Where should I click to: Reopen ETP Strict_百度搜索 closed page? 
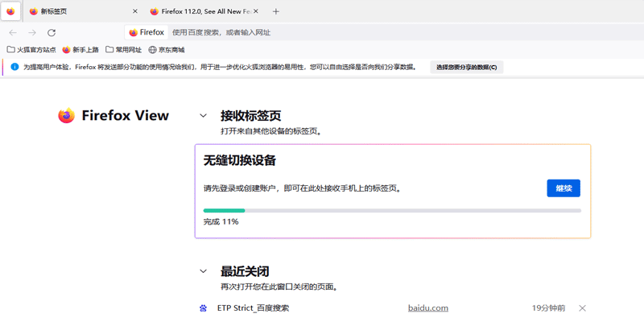pyautogui.click(x=253, y=308)
